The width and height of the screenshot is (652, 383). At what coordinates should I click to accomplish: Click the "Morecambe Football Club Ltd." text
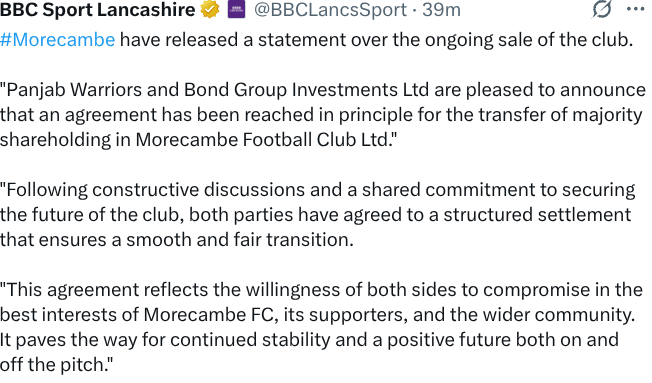pyautogui.click(x=266, y=140)
